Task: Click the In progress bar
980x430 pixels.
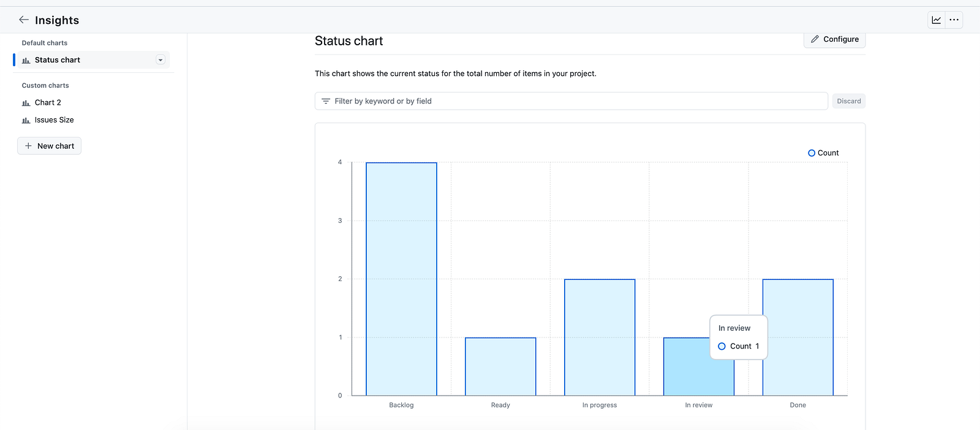Action: click(x=600, y=338)
